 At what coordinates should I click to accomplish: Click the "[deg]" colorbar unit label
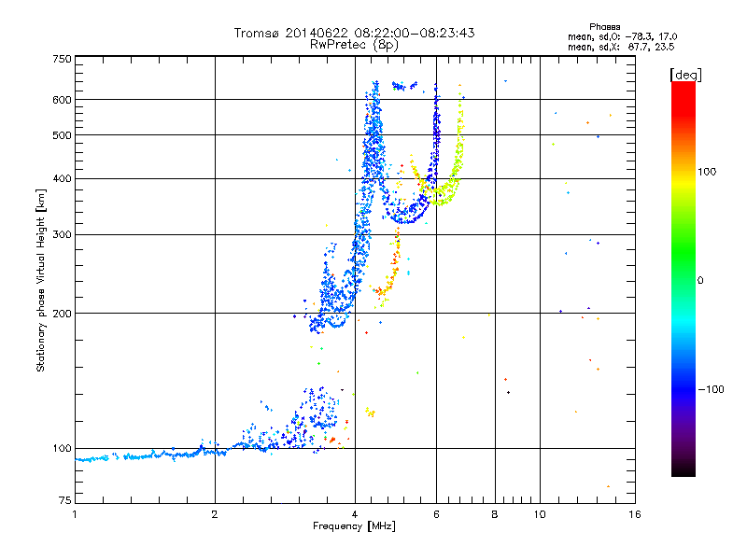tap(685, 75)
